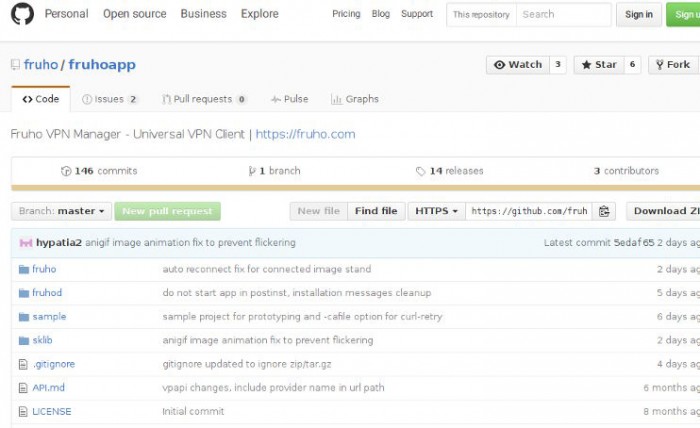View the 3 contributors

[x=626, y=171]
